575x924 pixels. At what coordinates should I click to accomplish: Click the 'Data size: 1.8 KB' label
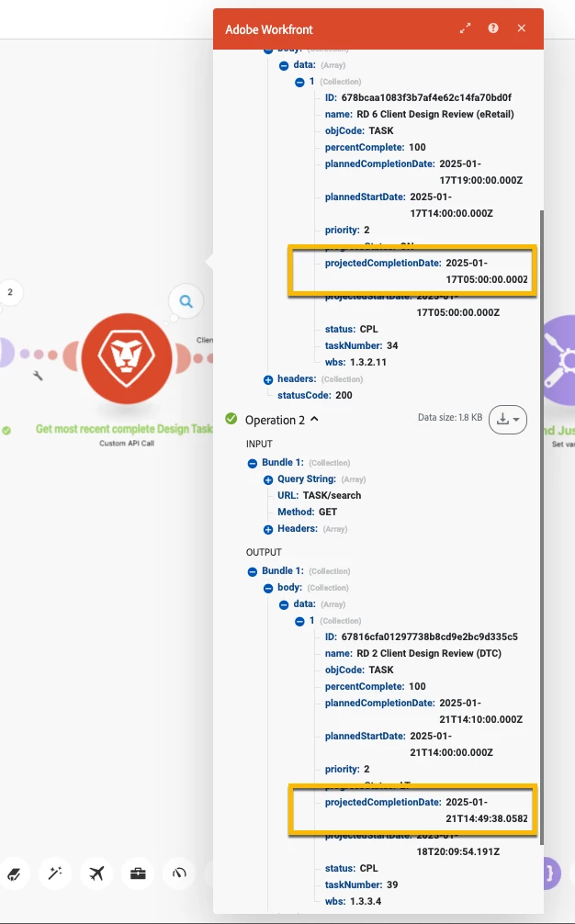[450, 417]
